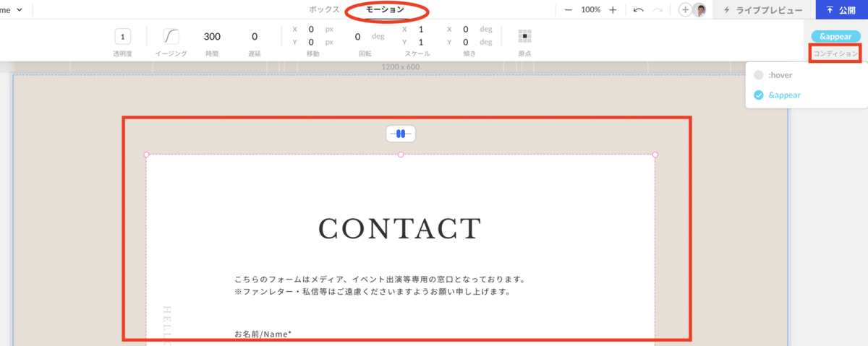Click the top-left corner handle of the box
Screen dimensions: 868x346
pyautogui.click(x=146, y=155)
